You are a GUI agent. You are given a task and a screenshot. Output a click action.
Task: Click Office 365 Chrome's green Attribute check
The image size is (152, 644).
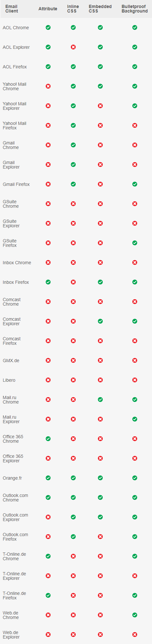tap(48, 439)
